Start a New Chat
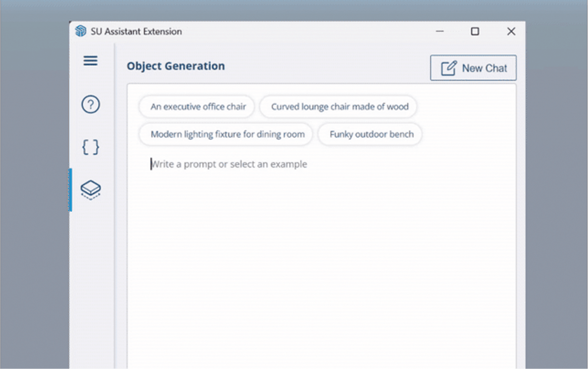Viewport: 588px width, 369px height. [473, 68]
